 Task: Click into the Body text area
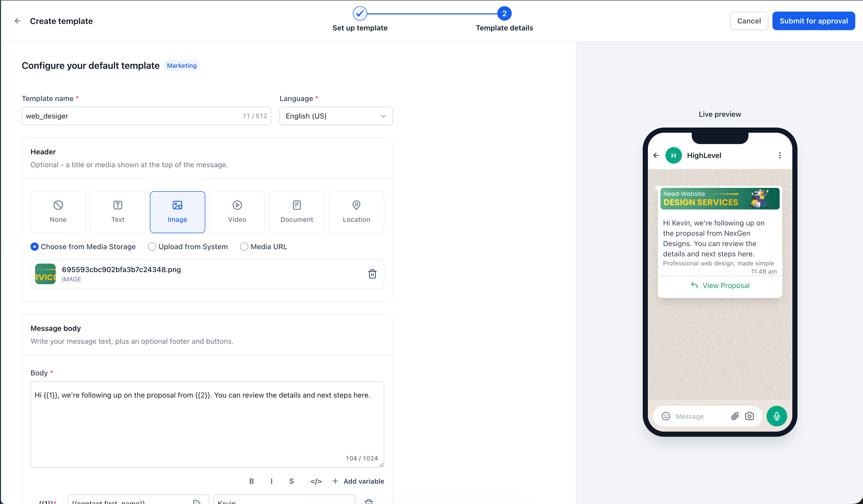(x=207, y=424)
